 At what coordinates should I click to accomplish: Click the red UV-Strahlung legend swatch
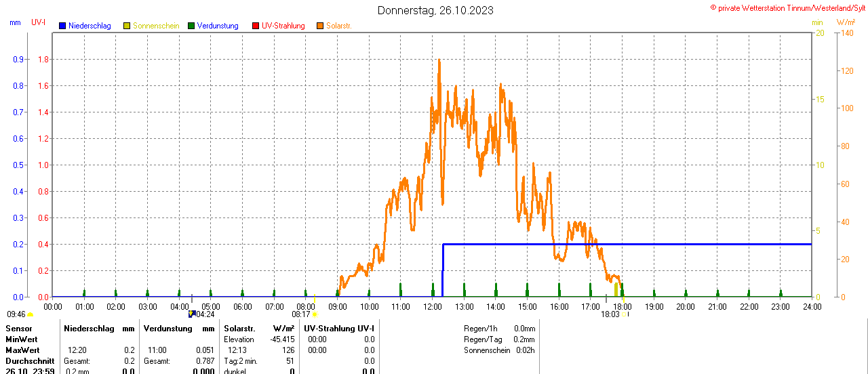coord(256,26)
